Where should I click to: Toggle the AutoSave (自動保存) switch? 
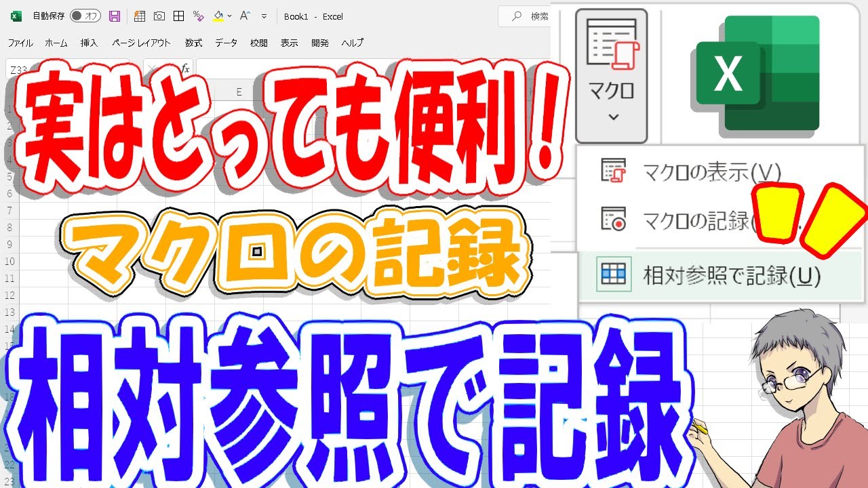pos(85,16)
